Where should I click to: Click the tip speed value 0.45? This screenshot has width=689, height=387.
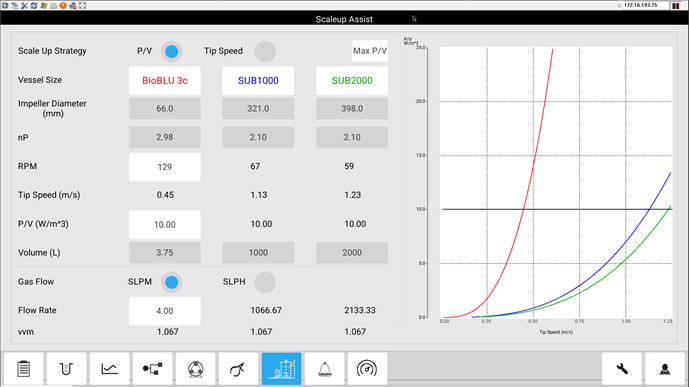point(165,195)
